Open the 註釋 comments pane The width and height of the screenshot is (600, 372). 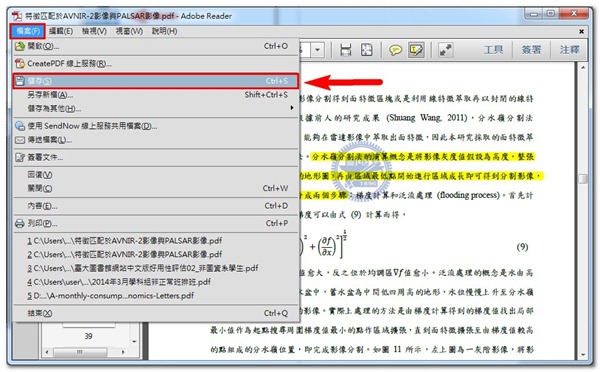[569, 50]
